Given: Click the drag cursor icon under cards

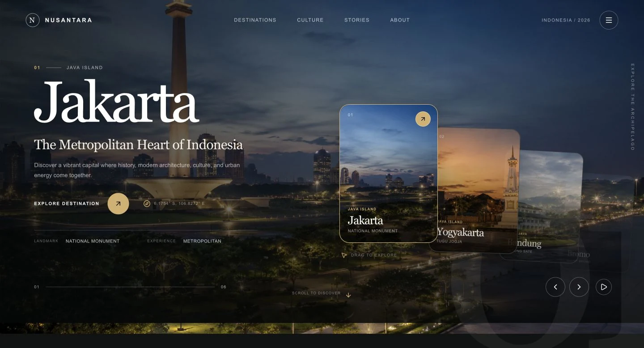Looking at the screenshot, I should tap(344, 255).
